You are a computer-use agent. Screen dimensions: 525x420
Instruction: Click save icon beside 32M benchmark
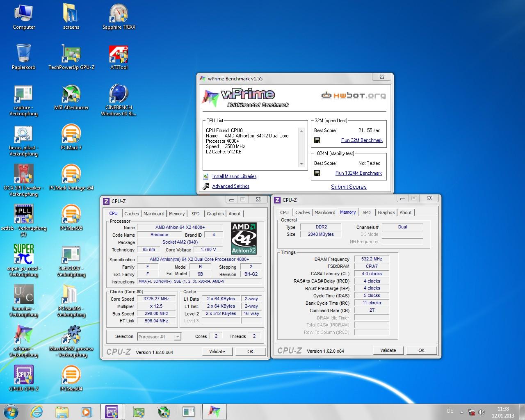(x=317, y=140)
